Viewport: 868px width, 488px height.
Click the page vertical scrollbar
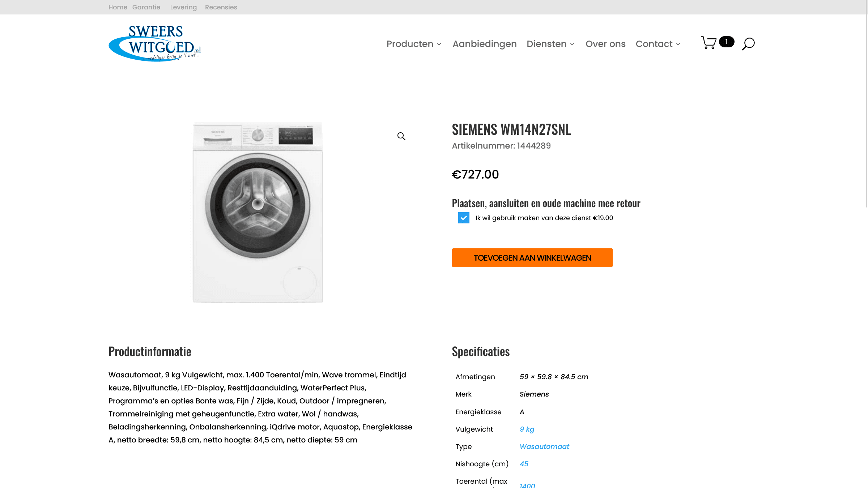[x=866, y=108]
